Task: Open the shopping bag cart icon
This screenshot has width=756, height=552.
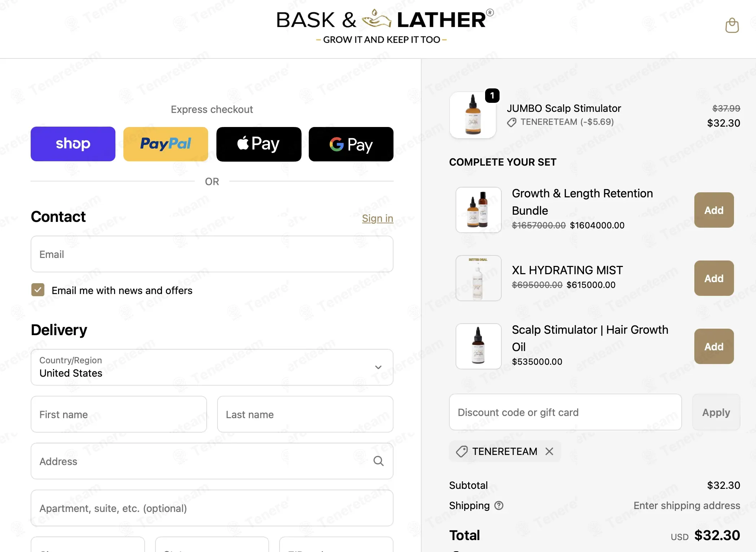Action: [x=732, y=25]
